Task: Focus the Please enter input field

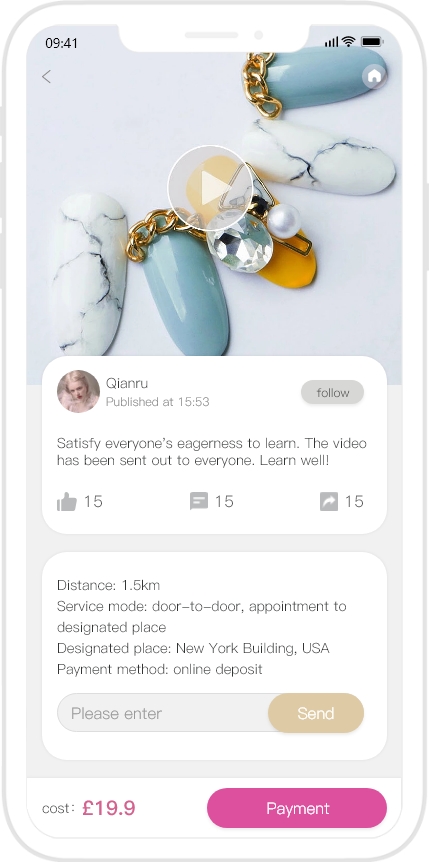Action: (163, 713)
